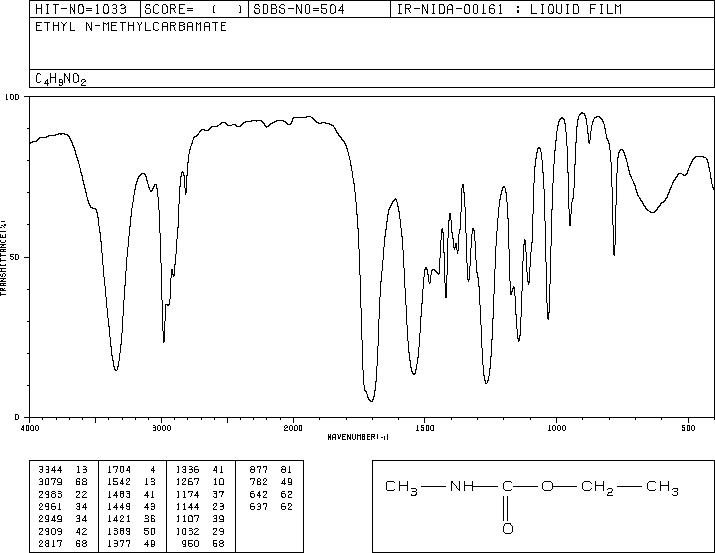Select the C4H9NO2 molecular formula
715x553 pixels.
click(x=61, y=79)
